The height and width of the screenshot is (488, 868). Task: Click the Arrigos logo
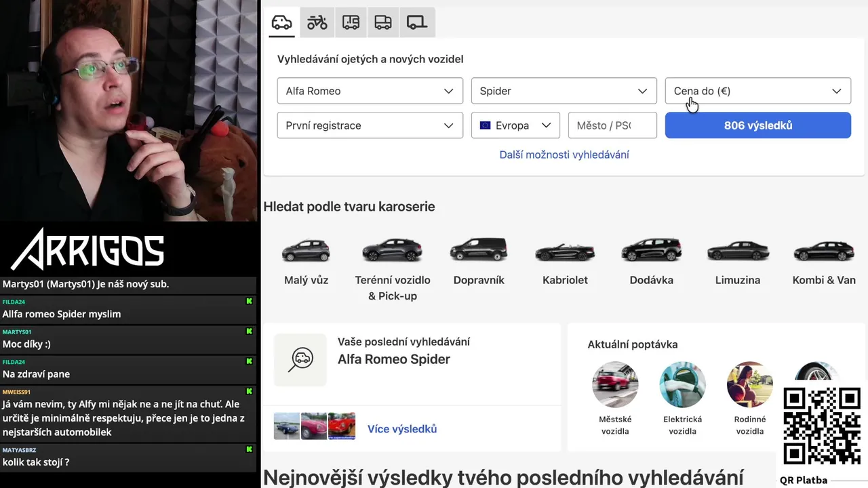pyautogui.click(x=88, y=248)
